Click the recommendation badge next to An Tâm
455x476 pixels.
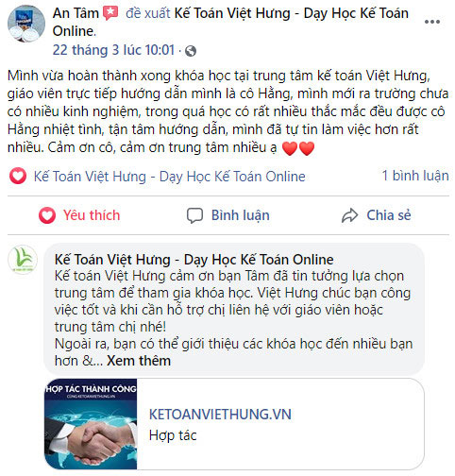(111, 13)
